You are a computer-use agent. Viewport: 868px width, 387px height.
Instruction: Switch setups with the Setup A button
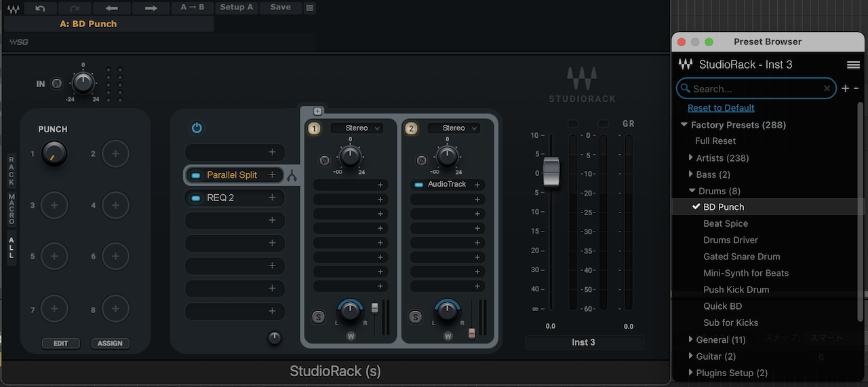click(x=237, y=7)
